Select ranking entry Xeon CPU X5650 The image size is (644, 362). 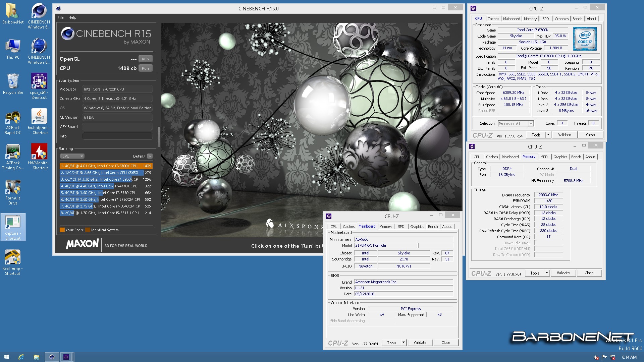(x=106, y=173)
